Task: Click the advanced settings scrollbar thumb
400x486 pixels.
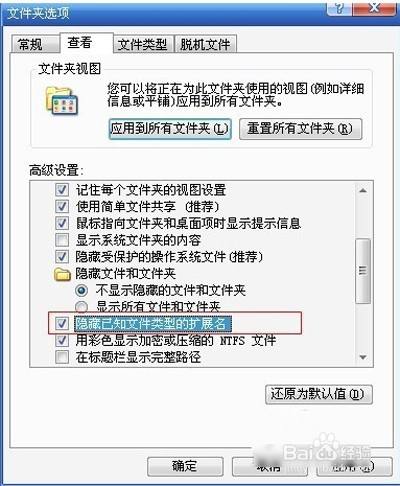Action: pos(363,271)
